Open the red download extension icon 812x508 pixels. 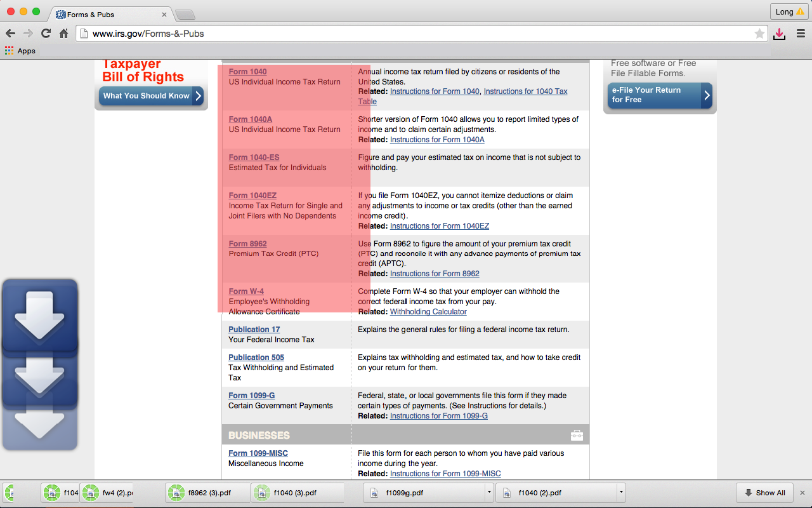779,34
